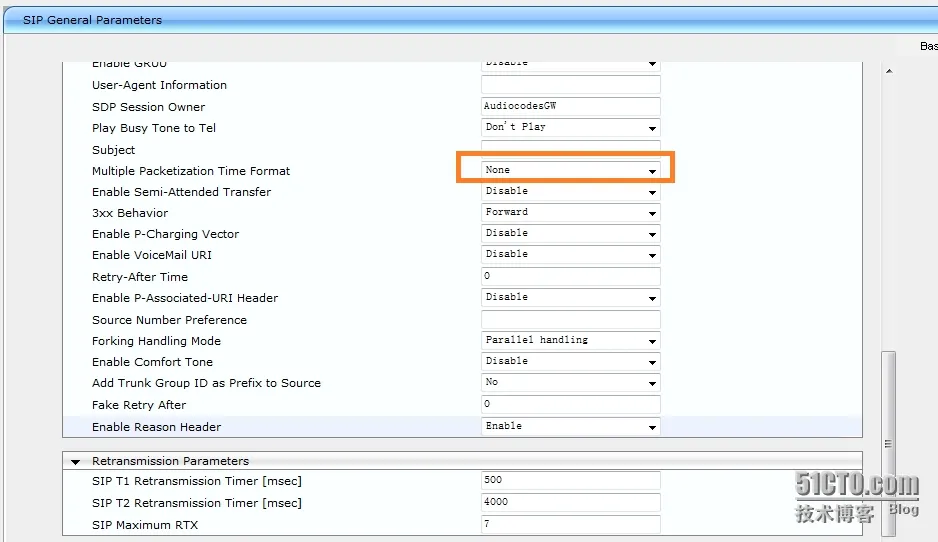
Task: Click the User-Agent Information input field
Action: pyautogui.click(x=570, y=84)
